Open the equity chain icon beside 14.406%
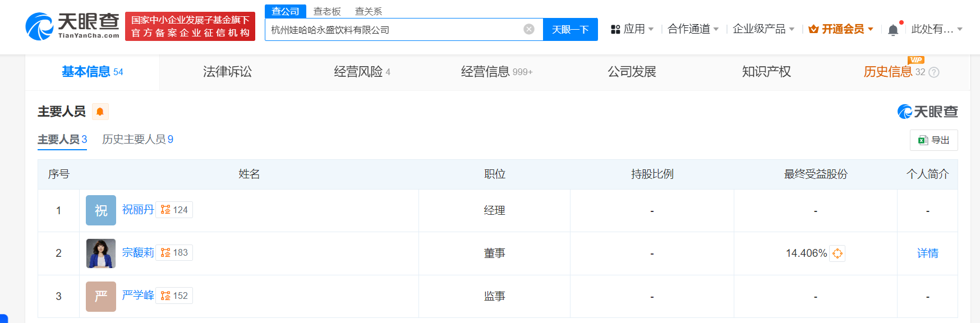The height and width of the screenshot is (323, 980). (838, 253)
